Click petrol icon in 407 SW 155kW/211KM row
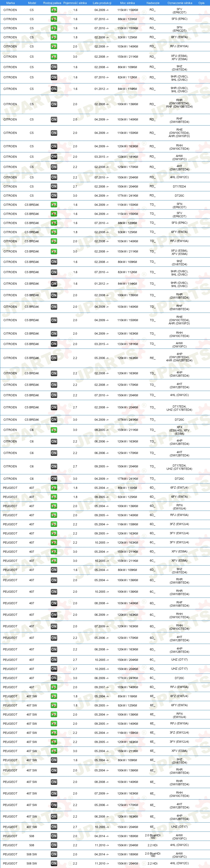Screen dimensions: 210x868 point(54,751)
